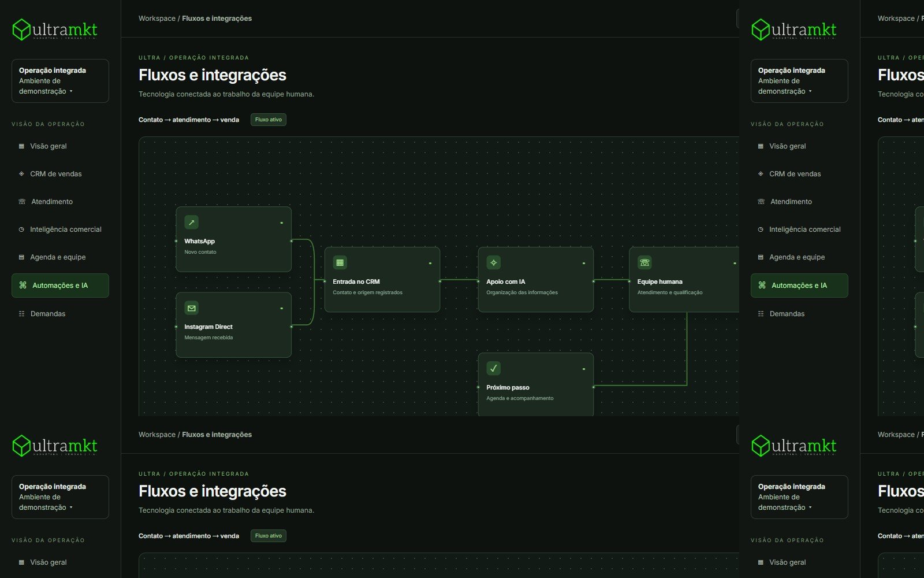Open Demandas label in the upper-right copy sidebar
This screenshot has width=924, height=578.
pos(787,314)
